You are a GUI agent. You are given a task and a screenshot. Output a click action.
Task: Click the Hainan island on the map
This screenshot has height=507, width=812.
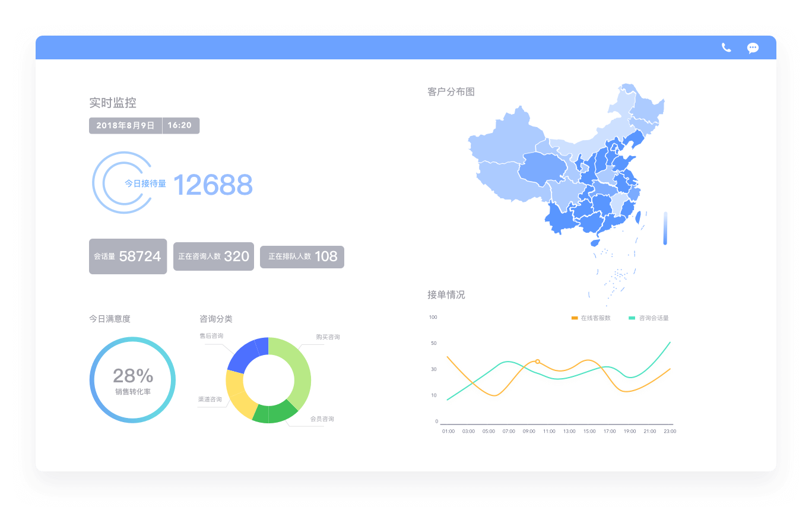(595, 243)
